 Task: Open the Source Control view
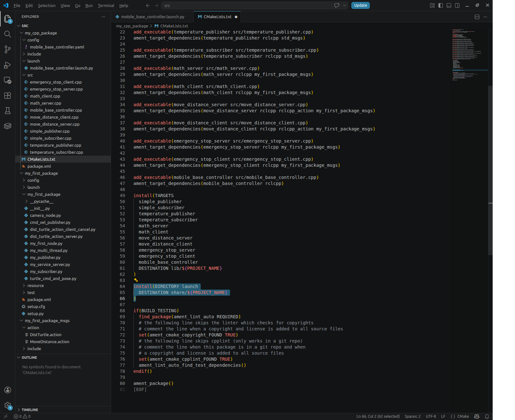click(x=8, y=49)
